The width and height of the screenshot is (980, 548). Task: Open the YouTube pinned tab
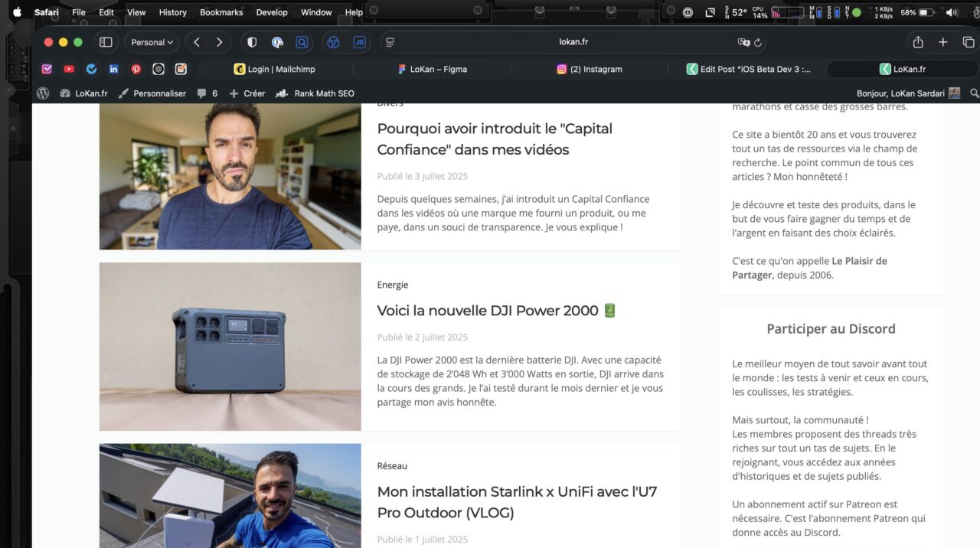(69, 69)
